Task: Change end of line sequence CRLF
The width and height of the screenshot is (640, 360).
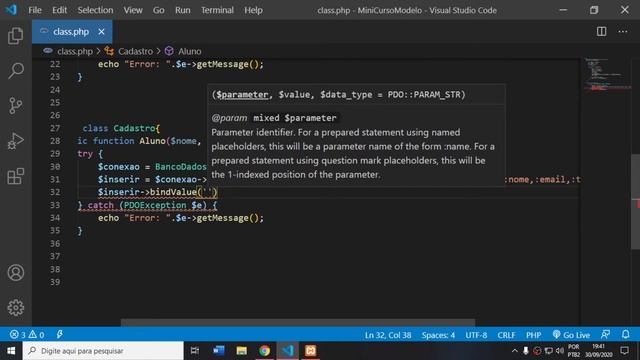Action: [506, 335]
